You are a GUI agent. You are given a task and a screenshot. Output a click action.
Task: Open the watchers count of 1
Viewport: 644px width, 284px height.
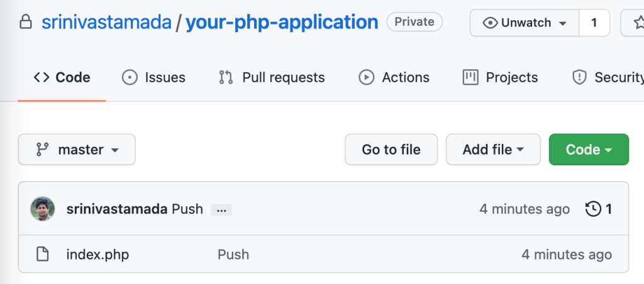click(594, 23)
